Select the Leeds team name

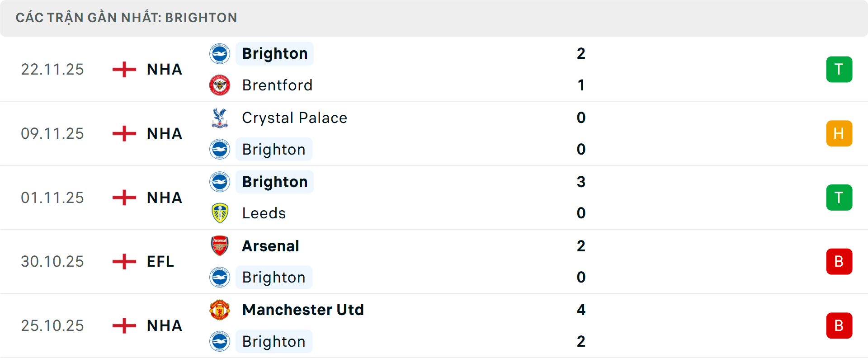[264, 213]
